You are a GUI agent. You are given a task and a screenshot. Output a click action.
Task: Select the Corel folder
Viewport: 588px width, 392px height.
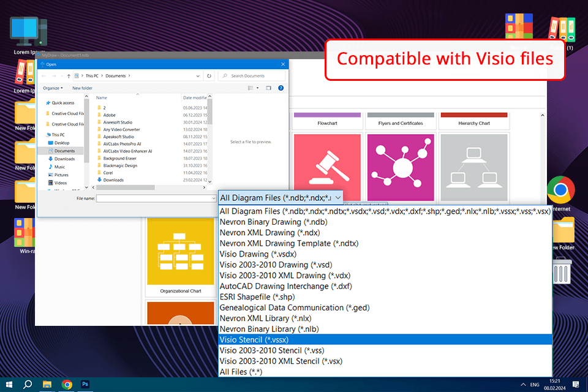(x=105, y=173)
